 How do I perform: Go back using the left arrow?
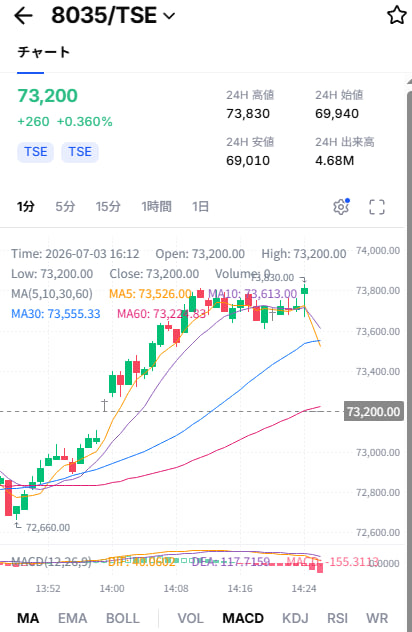23,16
